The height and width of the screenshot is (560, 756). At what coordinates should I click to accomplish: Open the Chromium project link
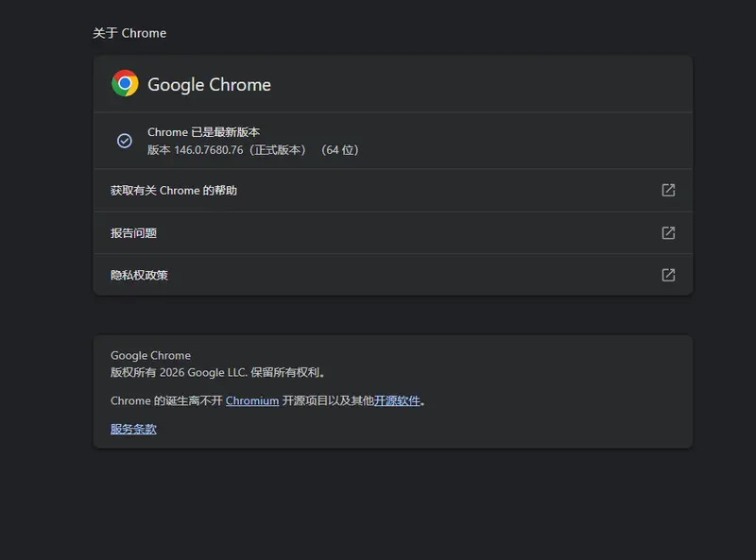point(251,400)
